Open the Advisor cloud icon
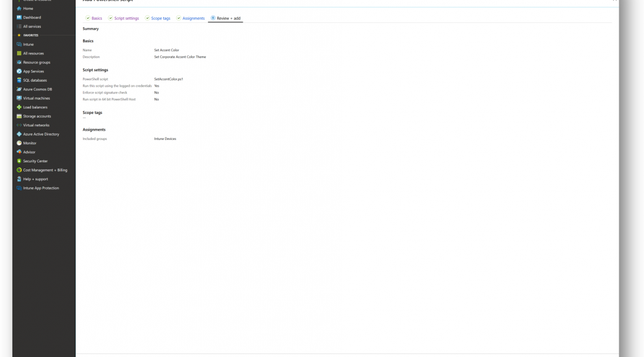Image resolution: width=644 pixels, height=357 pixels. pos(19,152)
